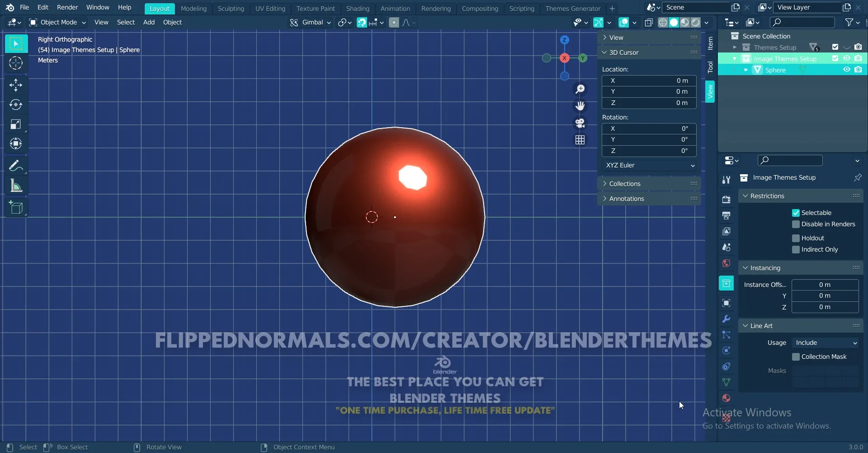The height and width of the screenshot is (453, 868).
Task: Open the outliner filter dropdown
Action: pos(853,22)
